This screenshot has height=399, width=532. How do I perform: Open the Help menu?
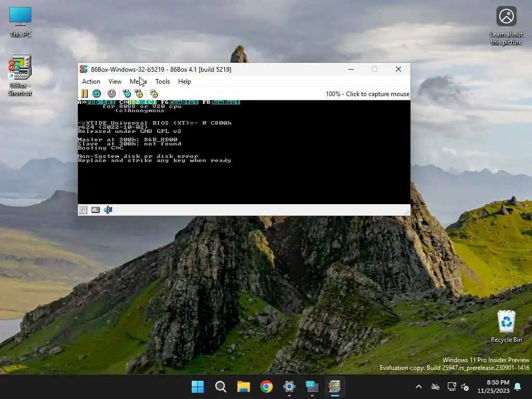pos(184,82)
